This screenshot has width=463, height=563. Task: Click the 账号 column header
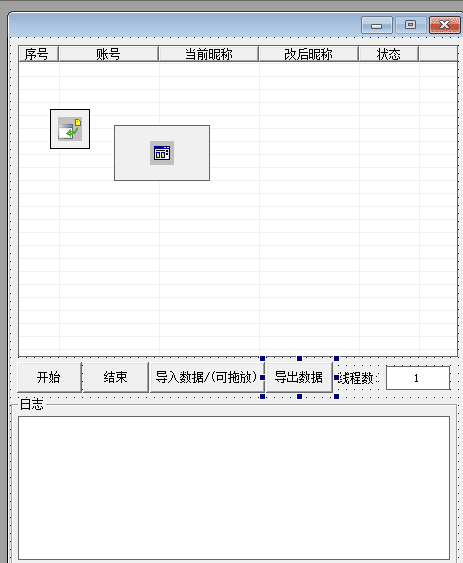(108, 54)
